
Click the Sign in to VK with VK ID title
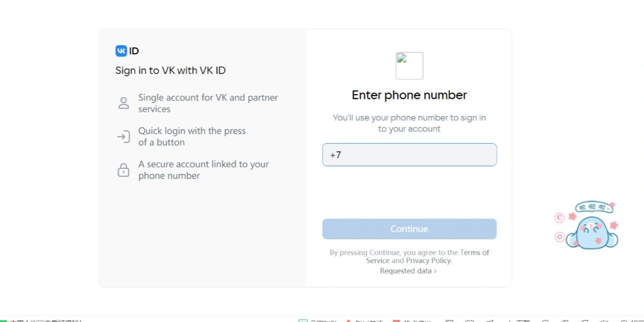170,71
